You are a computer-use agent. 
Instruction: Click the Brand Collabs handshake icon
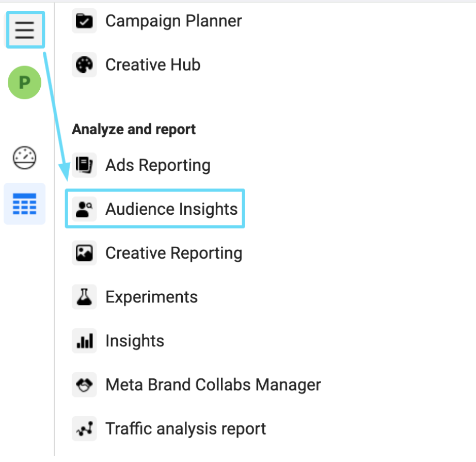[84, 385]
